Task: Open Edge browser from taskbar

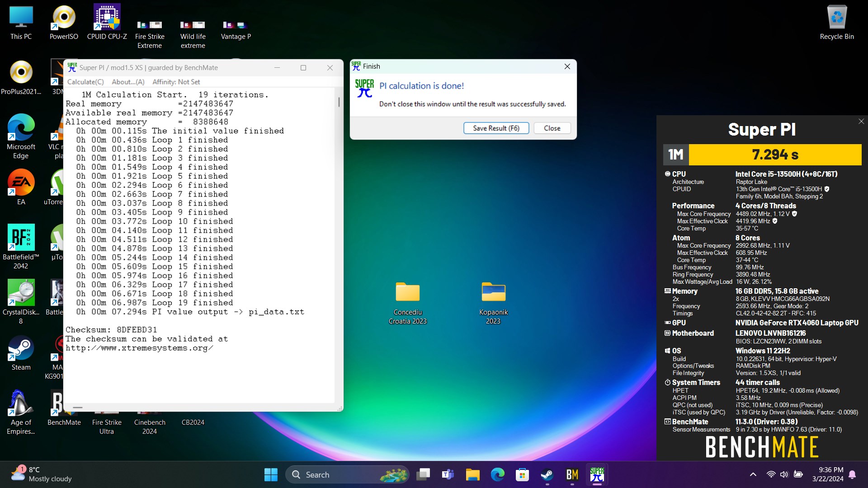Action: pos(497,474)
